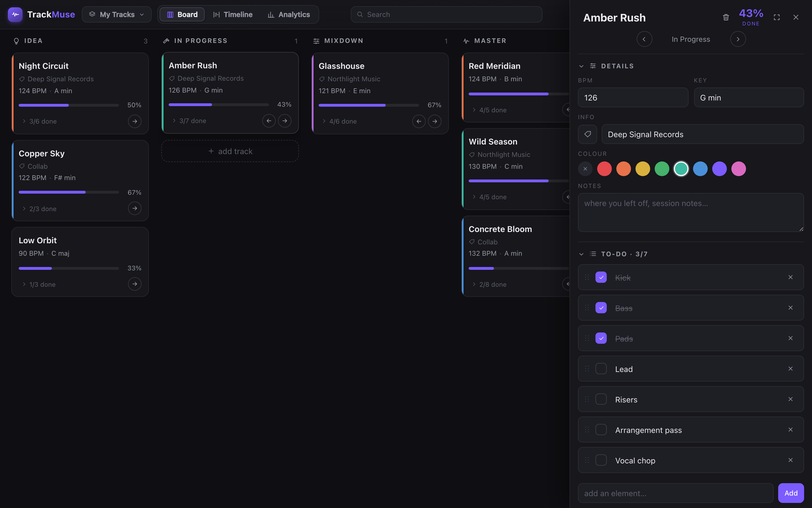
Task: Move Glasshouse card back one column
Action: tap(419, 121)
